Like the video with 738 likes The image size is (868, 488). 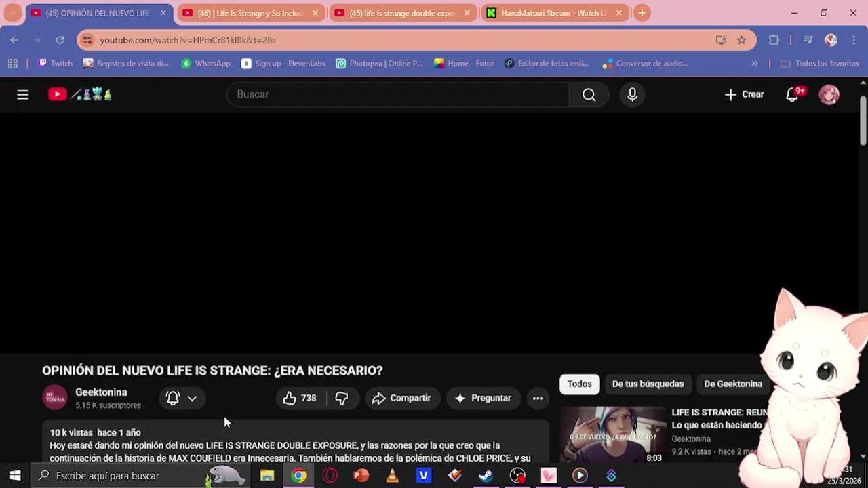300,398
